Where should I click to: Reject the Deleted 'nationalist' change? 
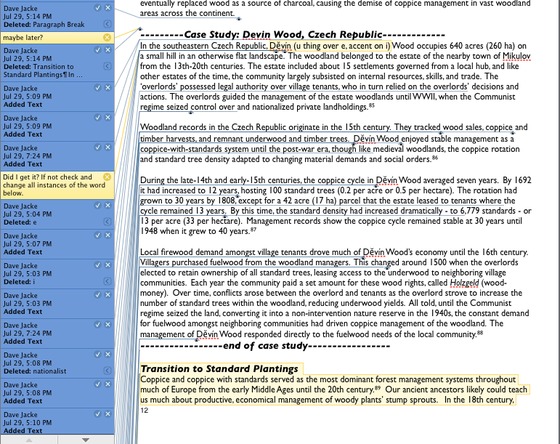[108, 354]
